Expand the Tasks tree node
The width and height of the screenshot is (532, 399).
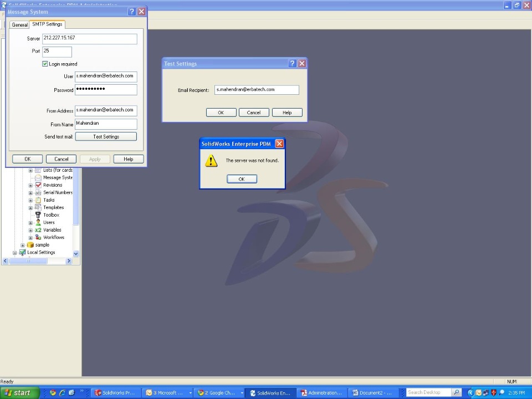30,200
